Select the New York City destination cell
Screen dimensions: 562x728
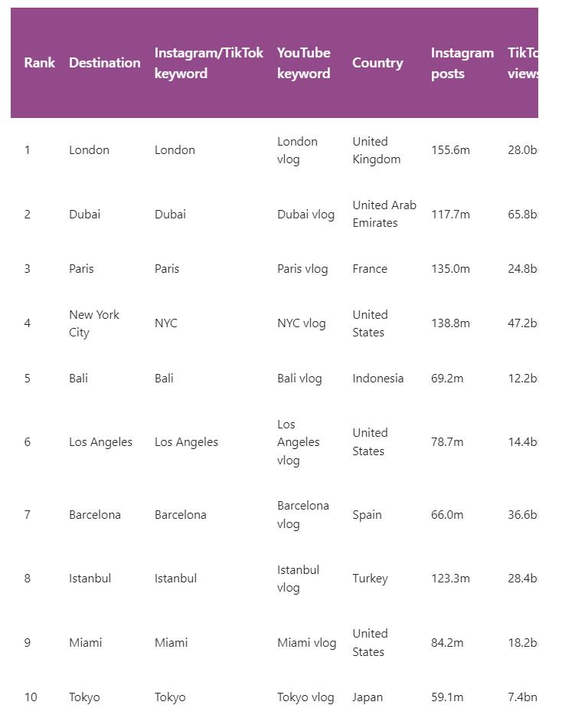click(x=94, y=323)
